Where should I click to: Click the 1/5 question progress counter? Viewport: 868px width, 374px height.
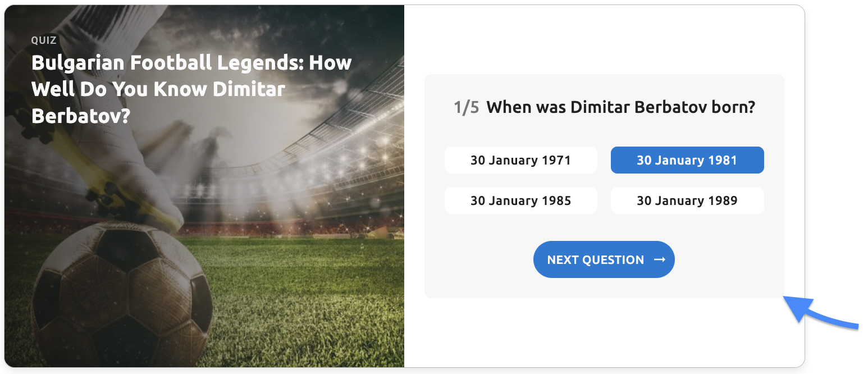point(466,107)
